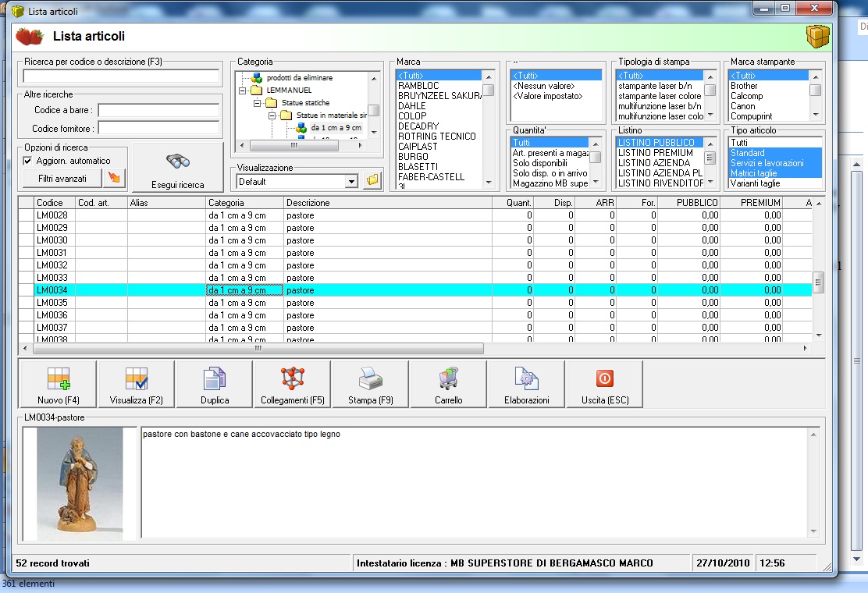This screenshot has width=868, height=593.
Task: Toggle the Aggiorn. automatico checkbox
Action: pyautogui.click(x=27, y=161)
